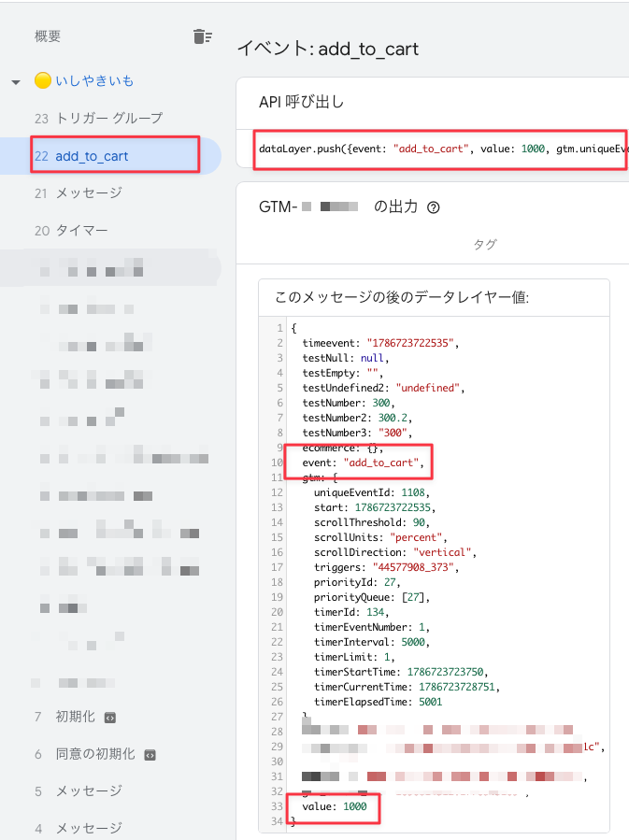Click the scrollDirection: "vertical" line
Viewport: 629px width, 840px height.
[x=394, y=552]
